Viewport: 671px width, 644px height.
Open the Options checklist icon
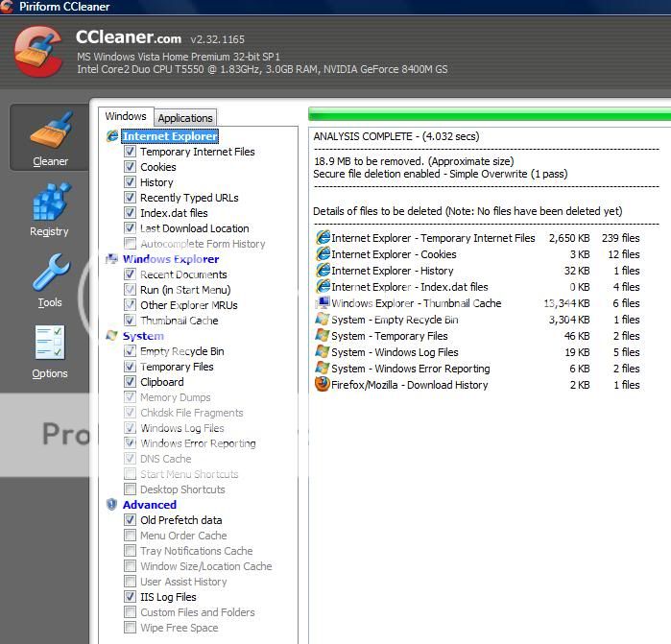pyautogui.click(x=50, y=351)
